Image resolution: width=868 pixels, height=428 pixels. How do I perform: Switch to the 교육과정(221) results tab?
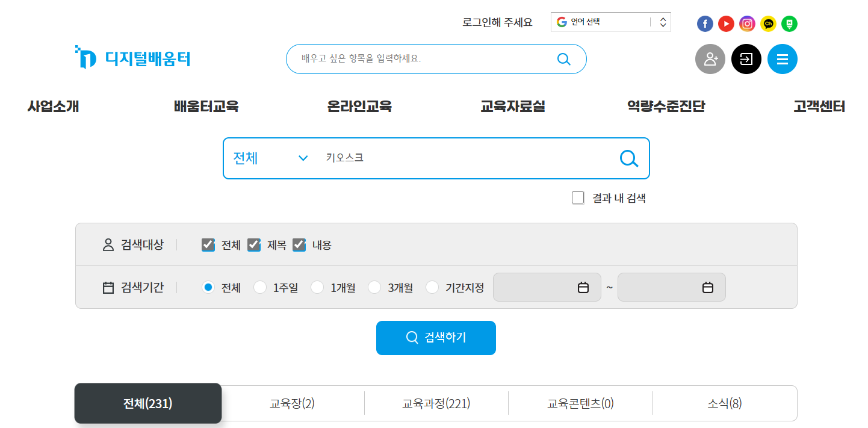click(436, 403)
